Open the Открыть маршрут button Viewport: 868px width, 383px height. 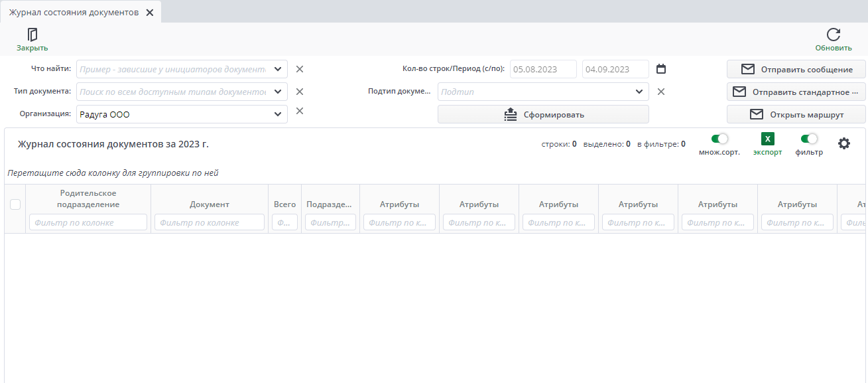(x=796, y=114)
